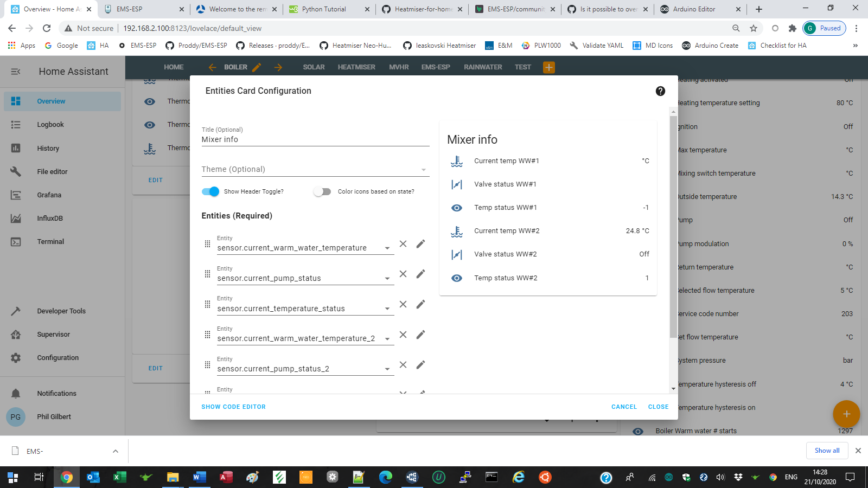
Task: Edit the Mixer info title field
Action: pos(315,139)
